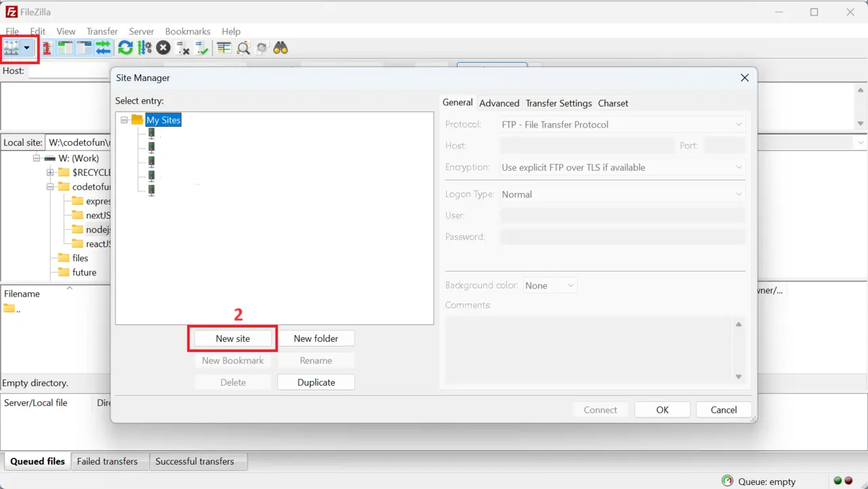Viewport: 868px width, 489px height.
Task: Open the Background color dropdown
Action: pos(550,286)
